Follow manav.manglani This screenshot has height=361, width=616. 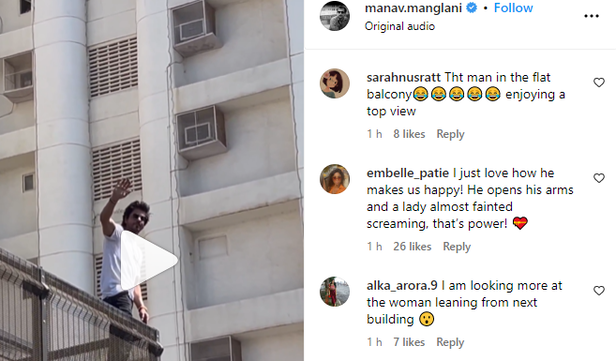pos(513,8)
